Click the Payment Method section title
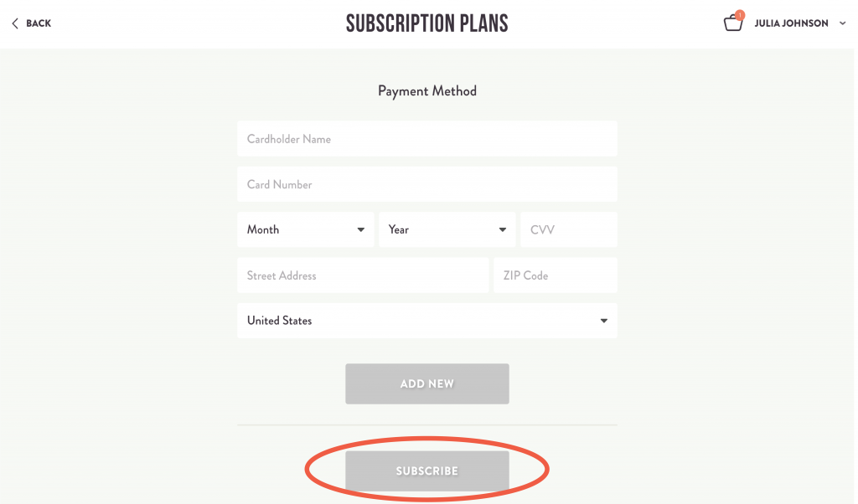 click(426, 91)
